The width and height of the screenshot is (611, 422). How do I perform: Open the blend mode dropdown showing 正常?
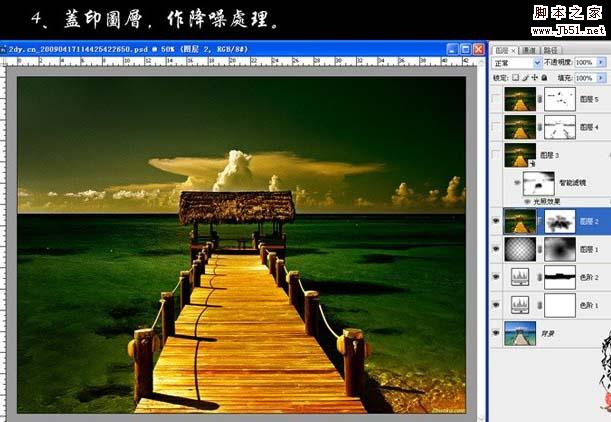517,62
